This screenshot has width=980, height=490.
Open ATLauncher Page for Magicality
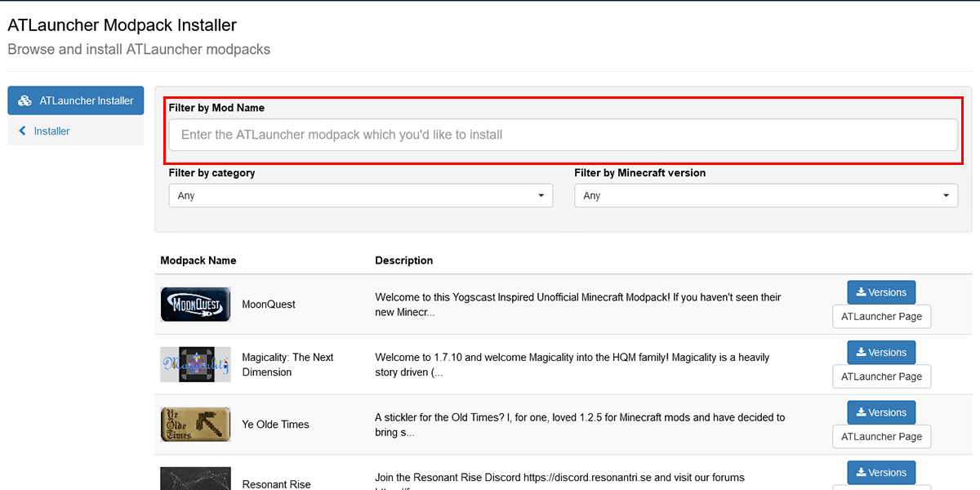(881, 376)
